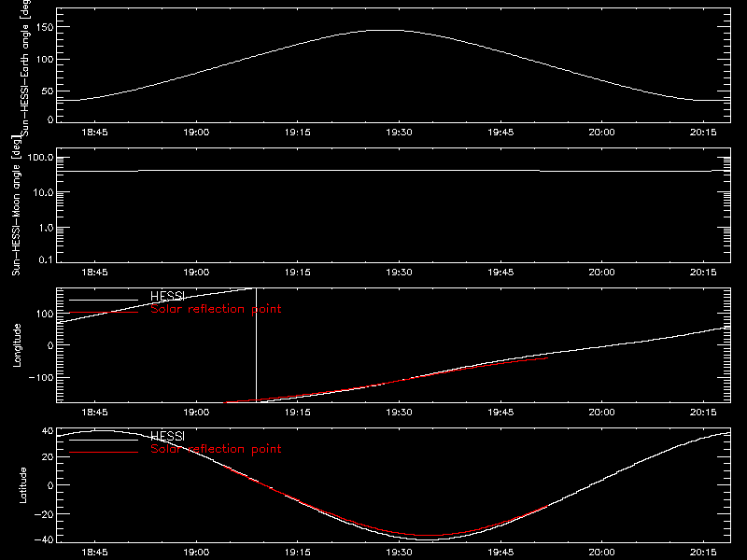Image resolution: width=747 pixels, height=560 pixels.
Task: Click Solar reflection point legend in Longitude plot
Action: [216, 309]
